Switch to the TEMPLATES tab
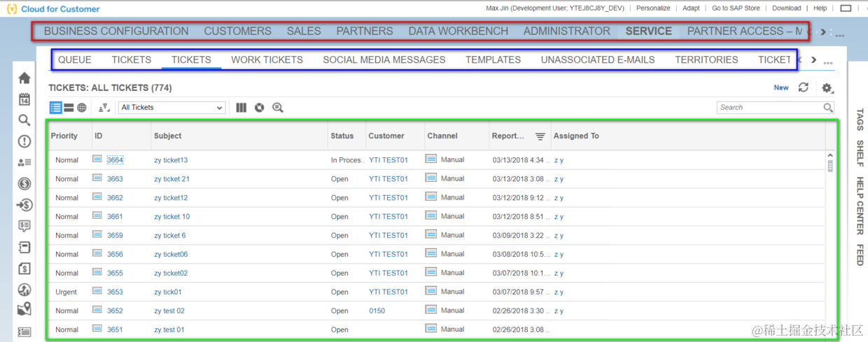 pyautogui.click(x=493, y=60)
